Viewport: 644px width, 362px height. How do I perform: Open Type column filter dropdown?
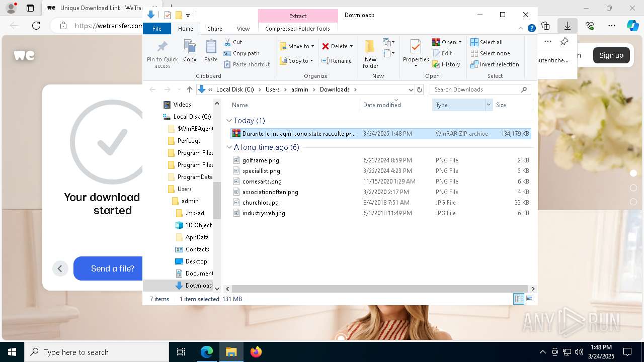(x=488, y=105)
